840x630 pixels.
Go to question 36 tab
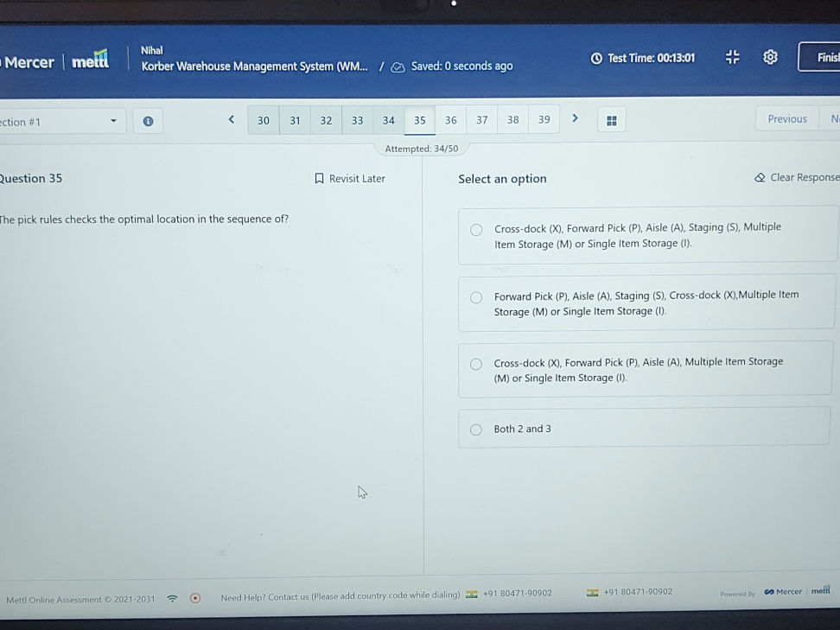(450, 120)
